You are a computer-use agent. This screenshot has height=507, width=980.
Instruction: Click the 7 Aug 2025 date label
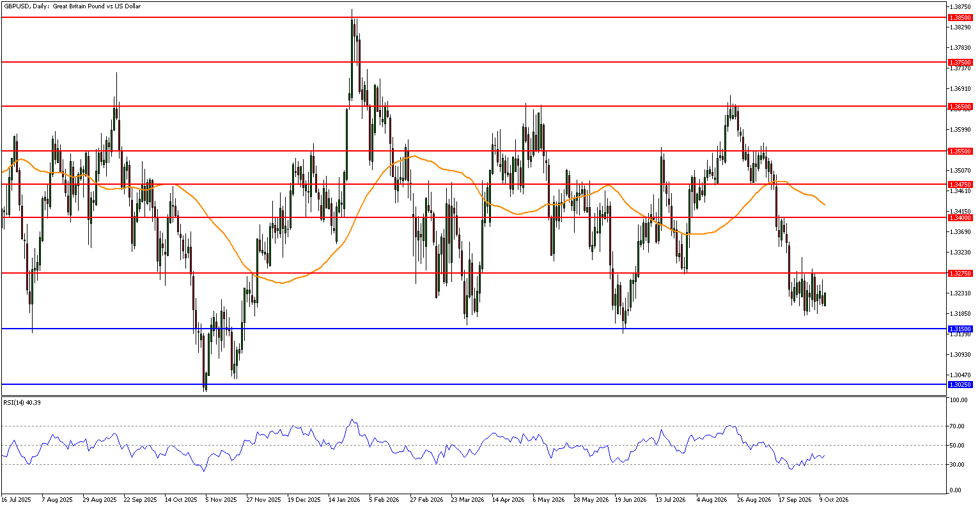click(x=56, y=499)
